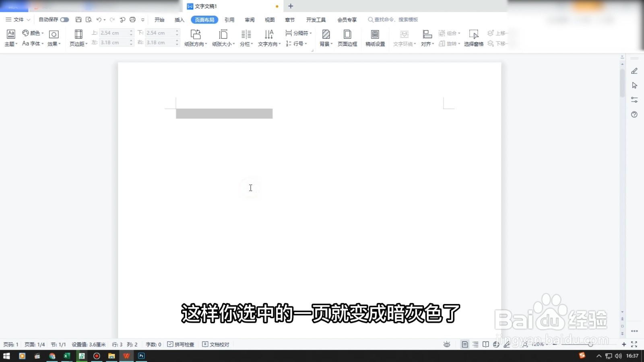Switch to reading layout book icon

click(x=486, y=344)
